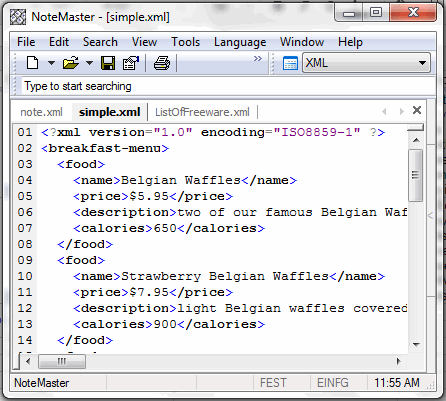Click the horizontal scrollbar left arrow
This screenshot has height=401, width=446.
point(28,361)
